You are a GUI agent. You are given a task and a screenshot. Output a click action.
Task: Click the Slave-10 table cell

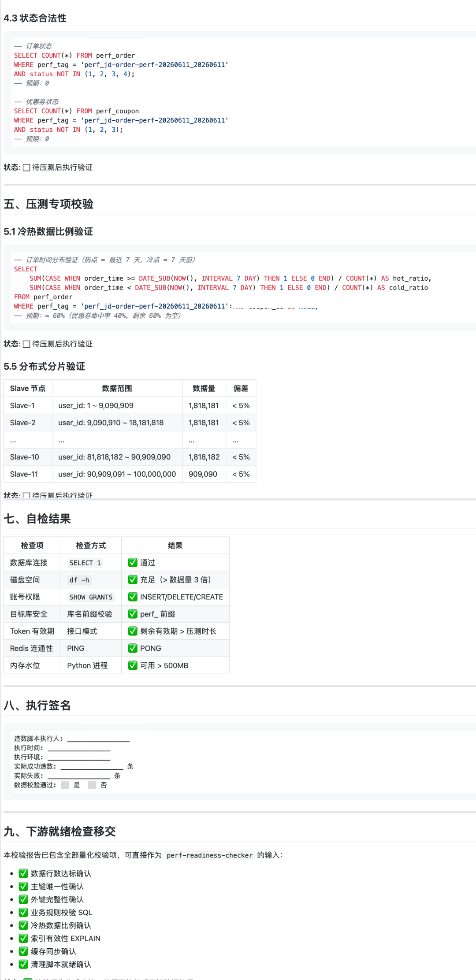(x=28, y=457)
